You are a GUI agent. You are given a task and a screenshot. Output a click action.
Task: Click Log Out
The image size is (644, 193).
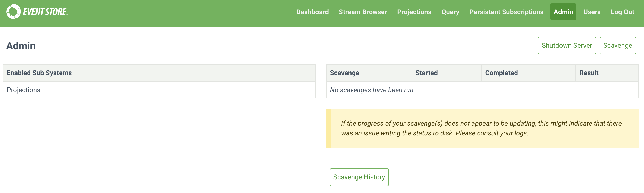(622, 12)
